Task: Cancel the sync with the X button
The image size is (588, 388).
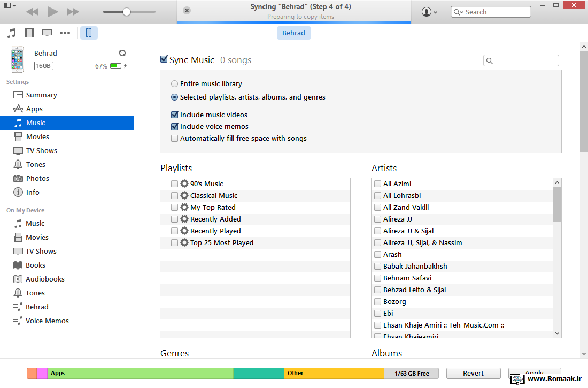Action: pyautogui.click(x=187, y=11)
